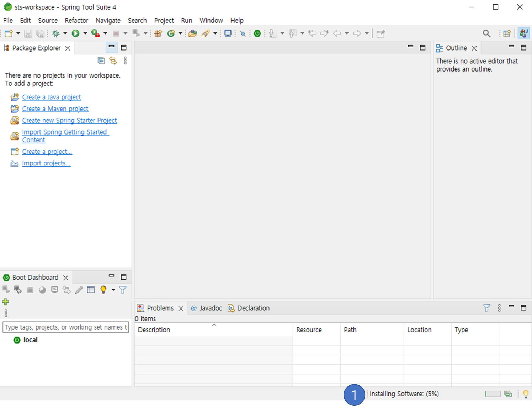Image resolution: width=532 pixels, height=411 pixels.
Task: Click 'Import Spring Getting Started Content' link
Action: [x=65, y=136]
